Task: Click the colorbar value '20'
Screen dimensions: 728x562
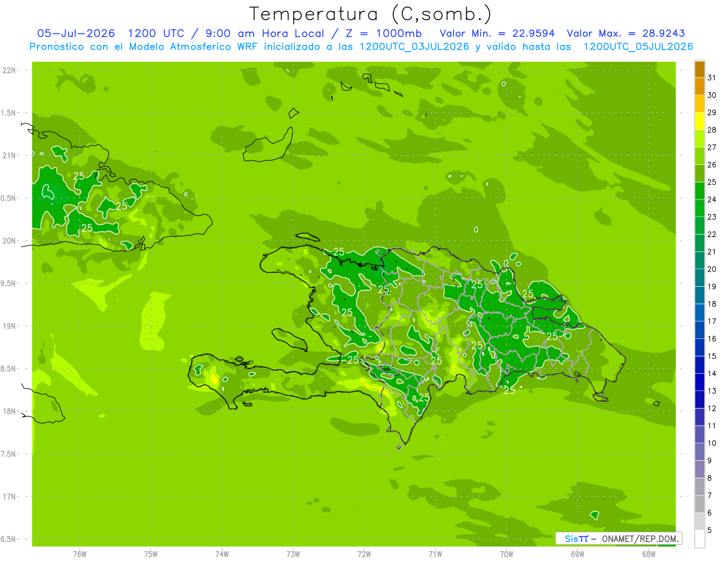Action: pyautogui.click(x=712, y=269)
